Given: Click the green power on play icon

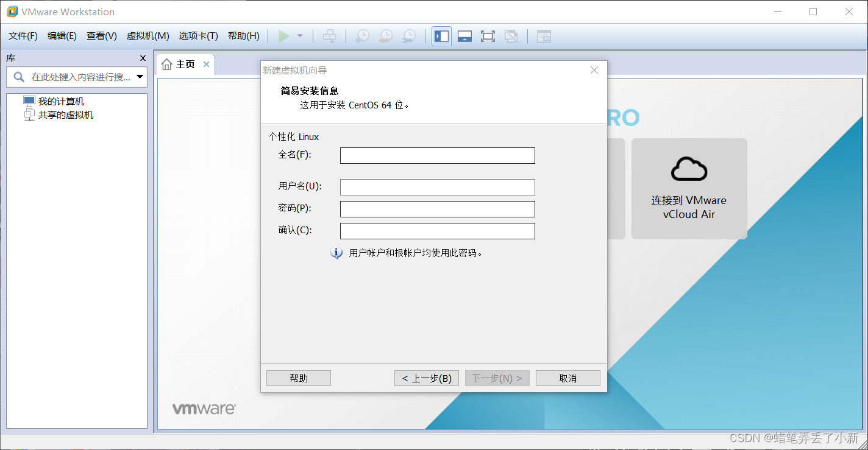Looking at the screenshot, I should [283, 37].
